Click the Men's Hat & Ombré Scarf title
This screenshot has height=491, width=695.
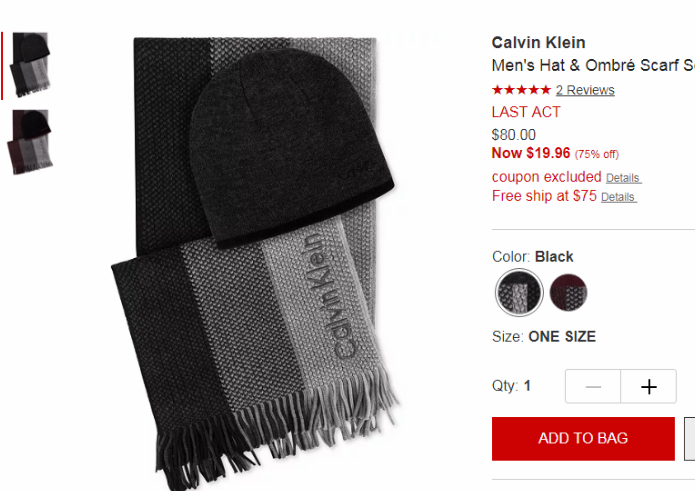click(x=593, y=65)
